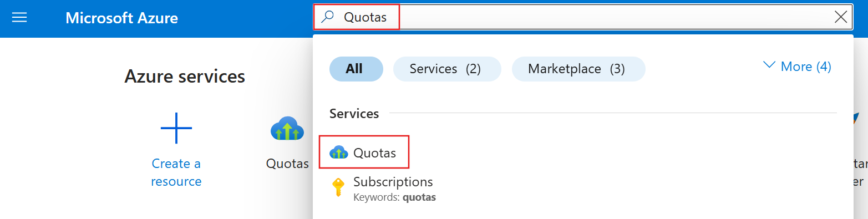Screen dimensions: 868x219
Task: Filter results by Marketplace (3)
Action: [x=577, y=69]
